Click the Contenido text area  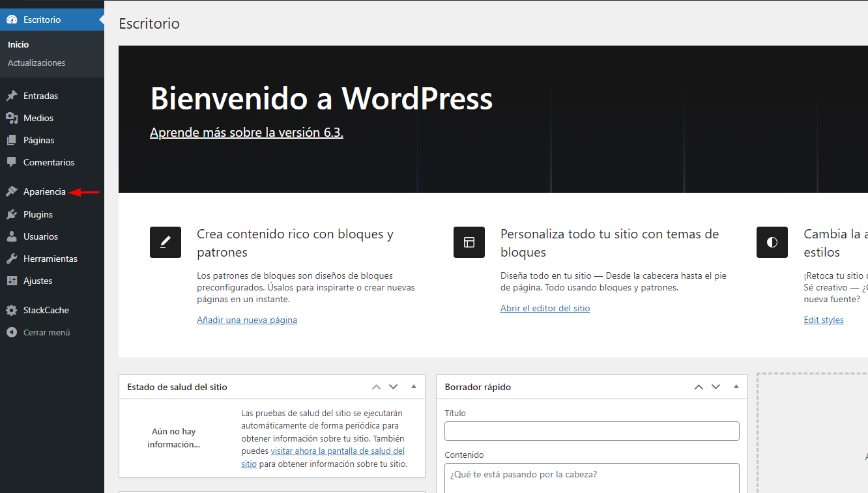(x=592, y=478)
